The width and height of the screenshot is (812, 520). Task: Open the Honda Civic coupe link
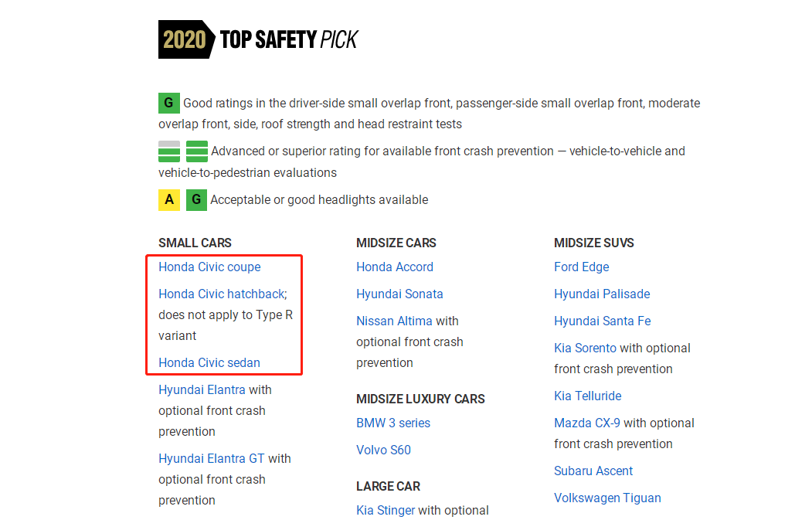[209, 267]
